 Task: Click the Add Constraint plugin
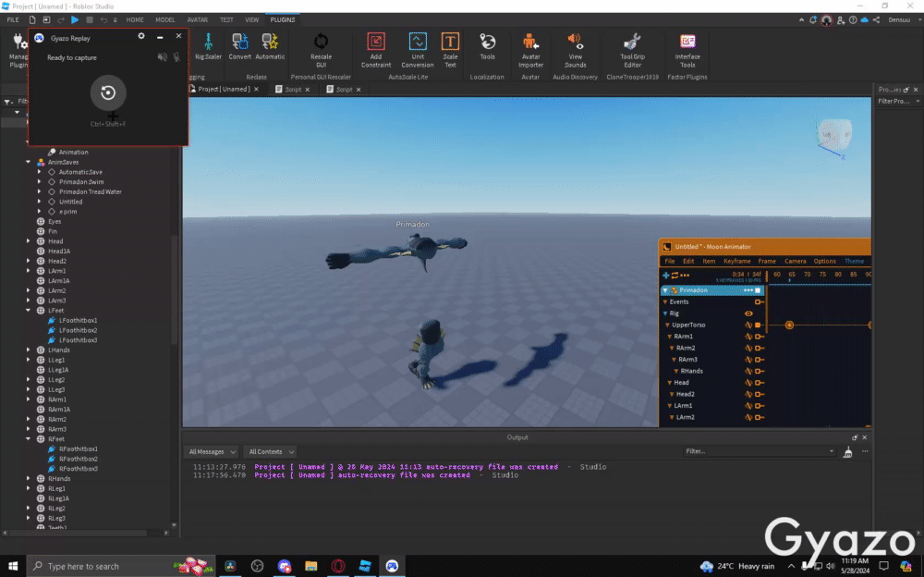click(x=376, y=50)
